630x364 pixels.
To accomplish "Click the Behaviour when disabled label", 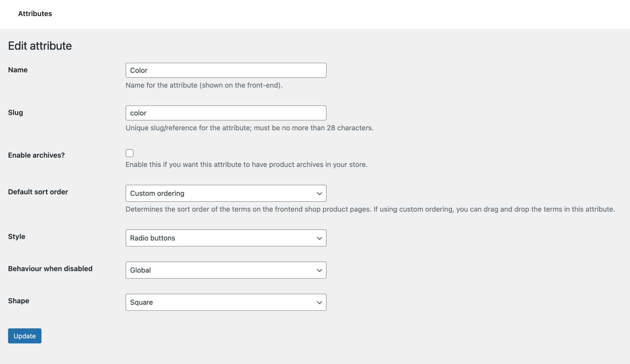I will point(50,269).
